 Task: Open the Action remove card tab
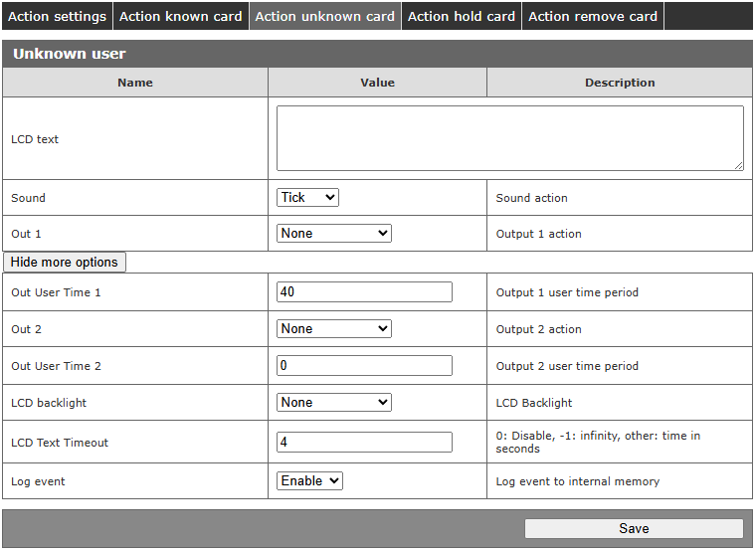tap(593, 16)
